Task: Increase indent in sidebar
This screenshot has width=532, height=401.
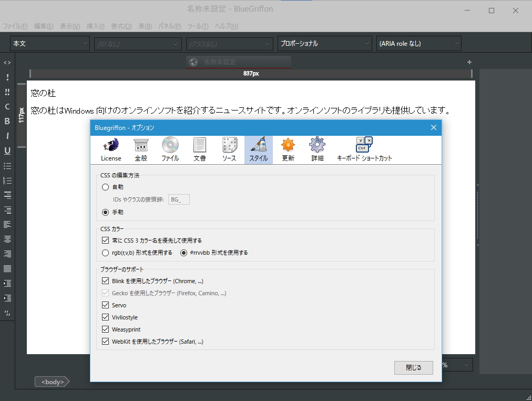Action: pyautogui.click(x=7, y=283)
